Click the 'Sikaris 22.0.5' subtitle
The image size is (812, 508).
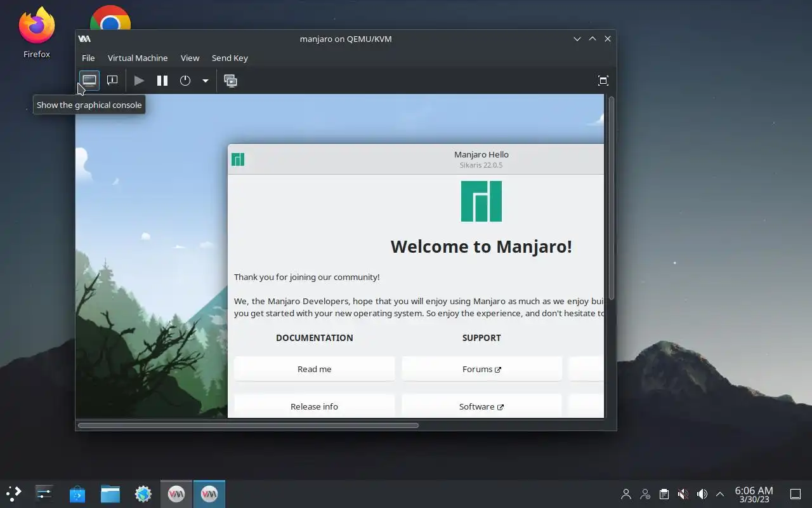coord(481,165)
